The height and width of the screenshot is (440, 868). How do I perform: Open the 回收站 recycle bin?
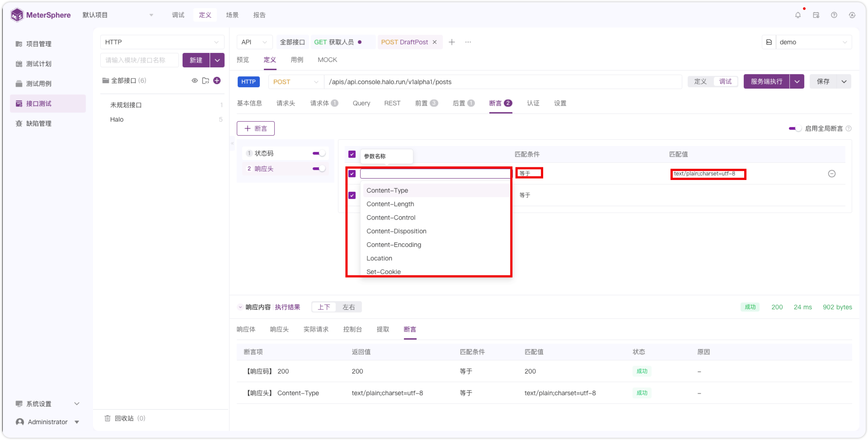coord(125,418)
